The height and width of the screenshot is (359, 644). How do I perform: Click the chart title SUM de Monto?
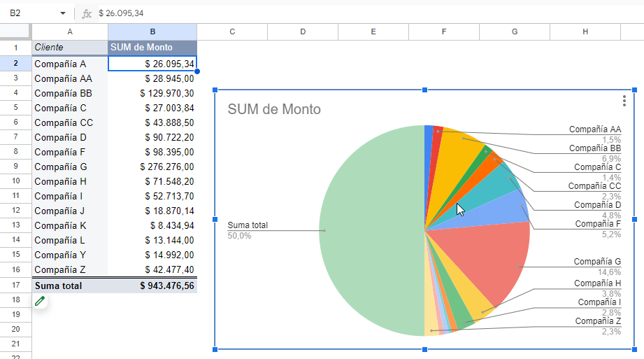[274, 109]
